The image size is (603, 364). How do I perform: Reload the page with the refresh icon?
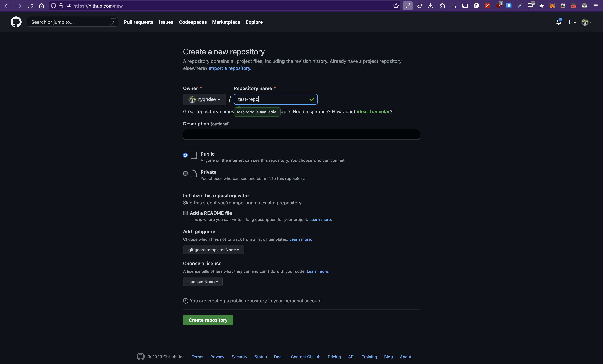point(30,6)
